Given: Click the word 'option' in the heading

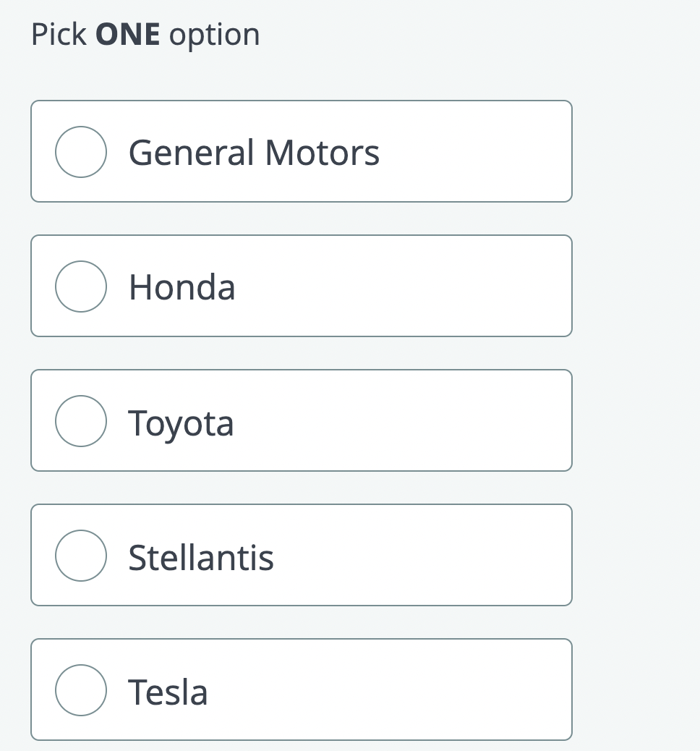Looking at the screenshot, I should click(x=215, y=36).
